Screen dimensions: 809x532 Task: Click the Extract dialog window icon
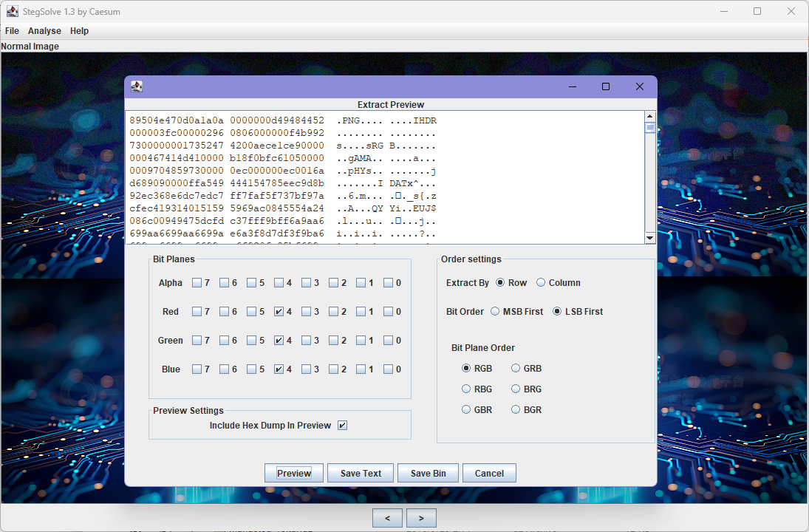coord(137,86)
